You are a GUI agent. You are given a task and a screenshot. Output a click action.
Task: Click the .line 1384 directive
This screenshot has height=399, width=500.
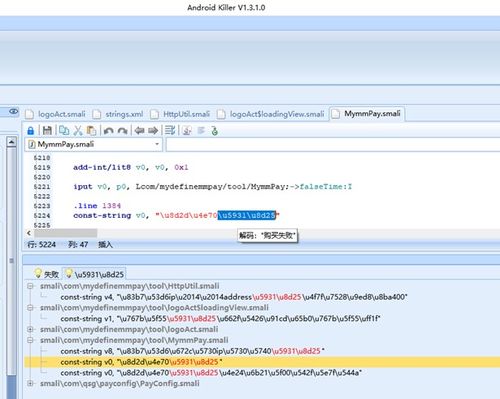point(97,206)
